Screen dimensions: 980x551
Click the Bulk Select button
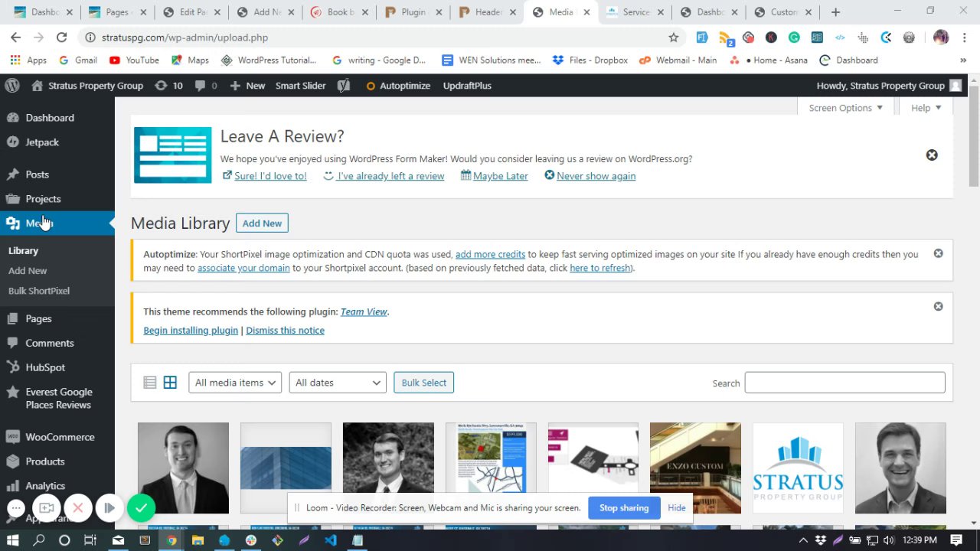click(423, 383)
